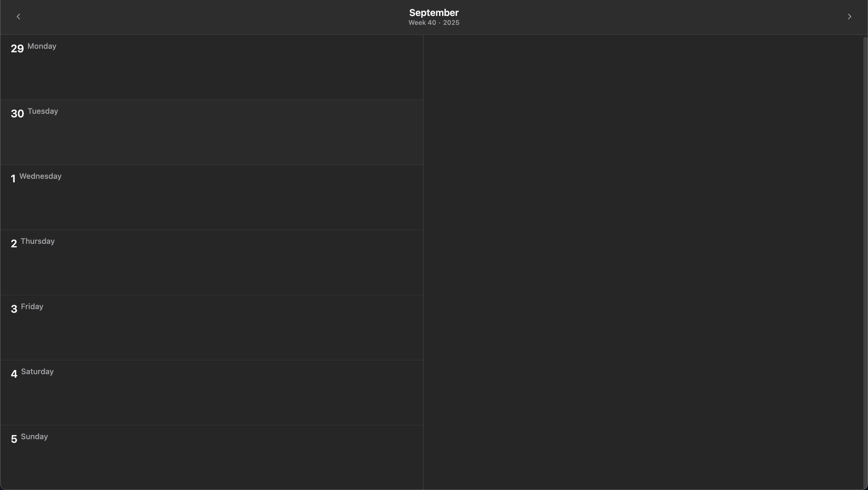Image resolution: width=868 pixels, height=490 pixels.
Task: Click the Wednesday day label
Action: (x=40, y=176)
